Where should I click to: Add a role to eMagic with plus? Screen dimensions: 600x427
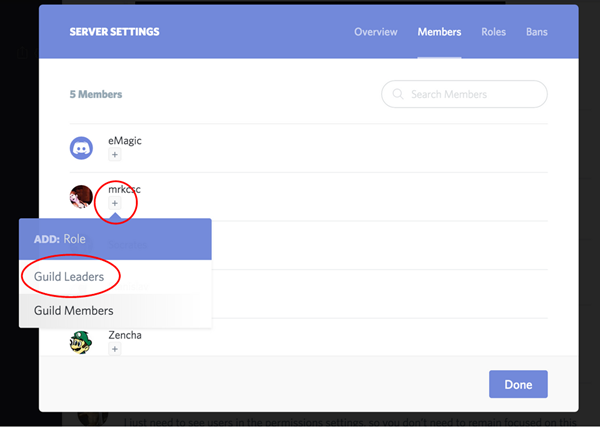point(115,155)
